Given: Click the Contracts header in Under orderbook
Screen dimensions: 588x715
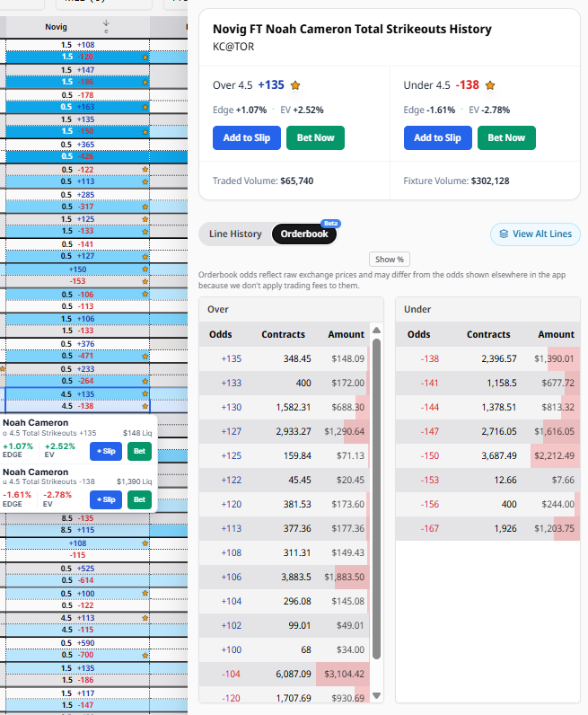Looking at the screenshot, I should [x=488, y=334].
